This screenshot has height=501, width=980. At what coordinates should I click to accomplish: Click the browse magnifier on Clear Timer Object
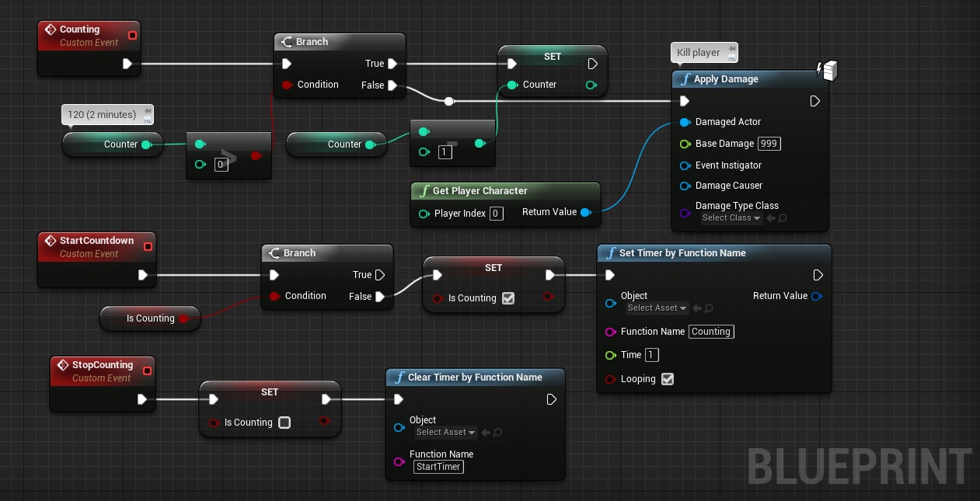pyautogui.click(x=497, y=433)
